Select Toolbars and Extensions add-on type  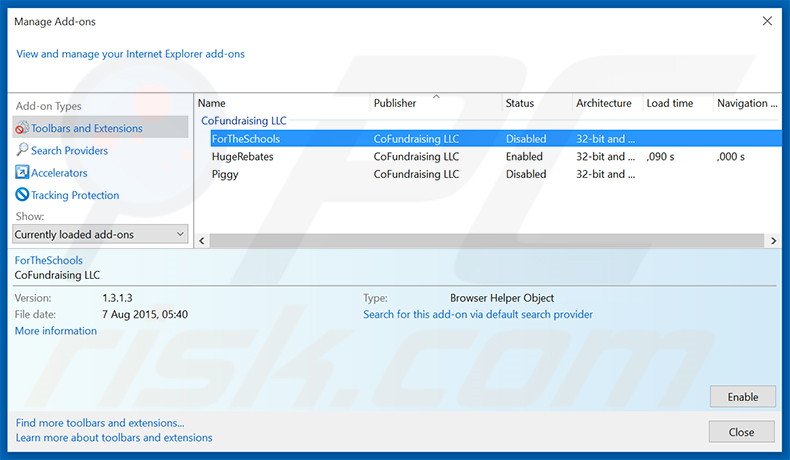click(100, 128)
